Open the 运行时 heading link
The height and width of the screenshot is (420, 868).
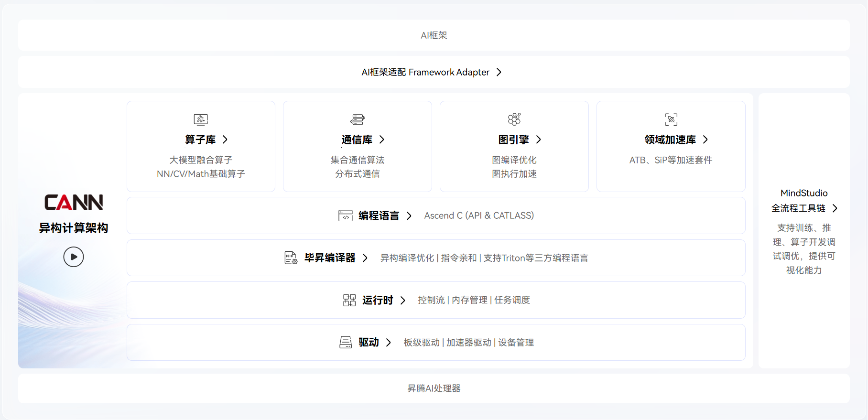click(378, 300)
